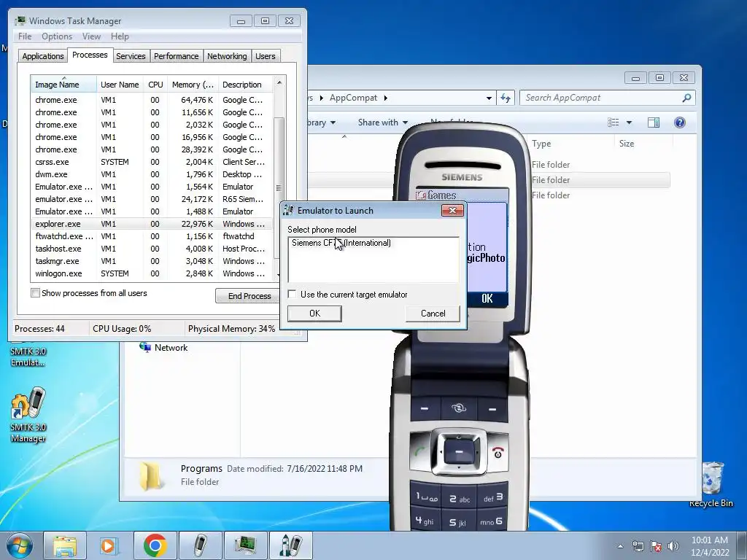Open the address bar history dropdown

(x=489, y=98)
